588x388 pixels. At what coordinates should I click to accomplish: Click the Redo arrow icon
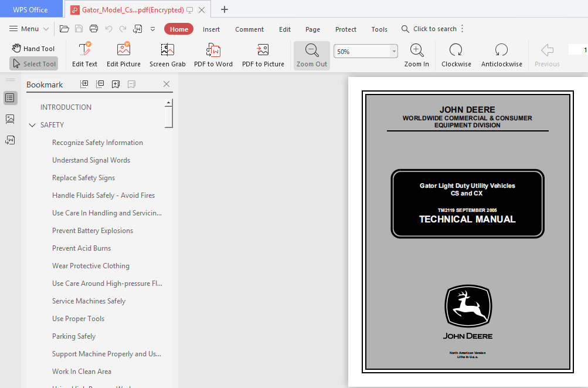(x=123, y=29)
